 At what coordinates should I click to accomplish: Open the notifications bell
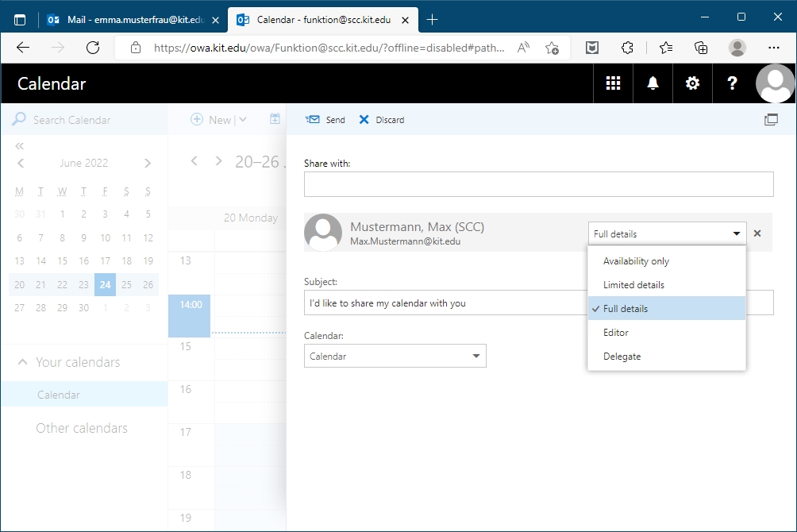click(x=653, y=83)
